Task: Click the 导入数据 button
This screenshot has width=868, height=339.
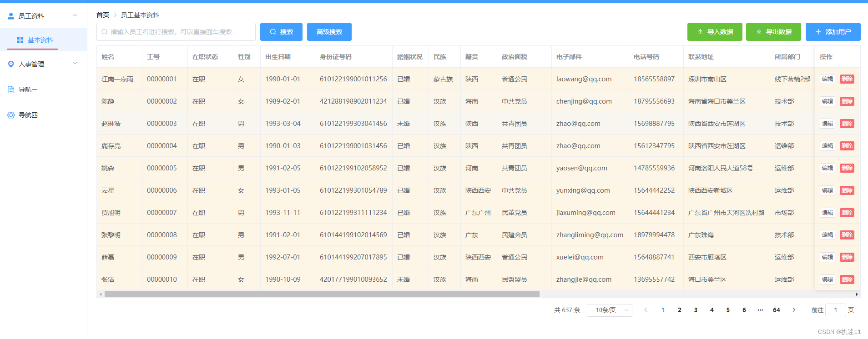Action: coord(715,32)
